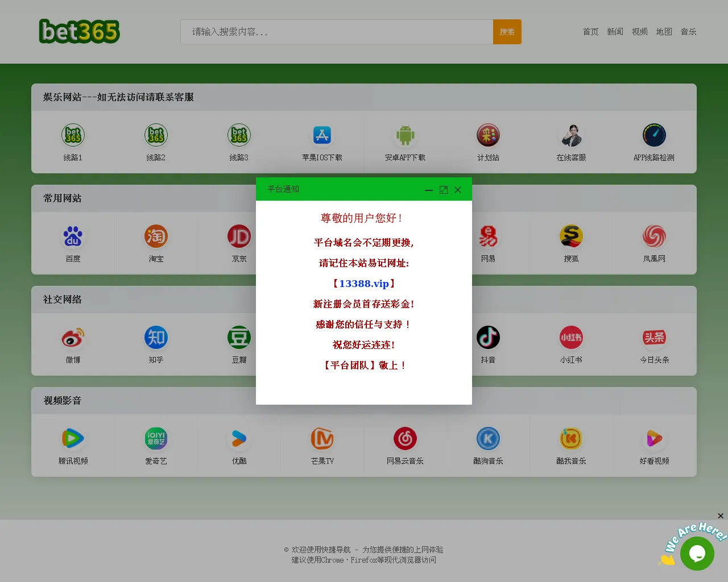Click the 安卓APP下载 Android icon

tap(405, 135)
